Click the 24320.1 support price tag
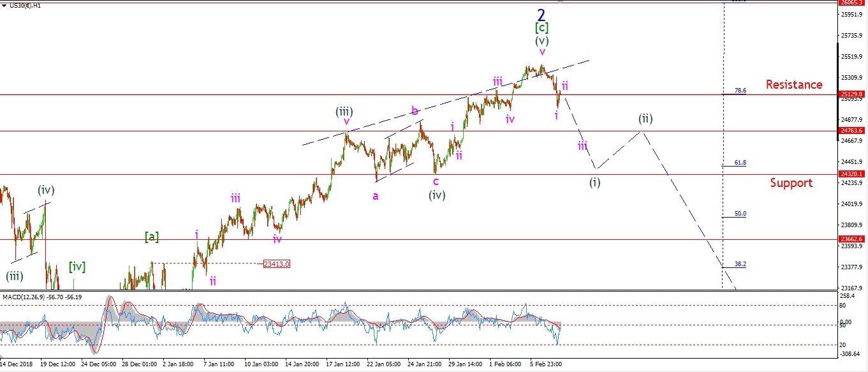This screenshot has height=372, width=868. [852, 174]
